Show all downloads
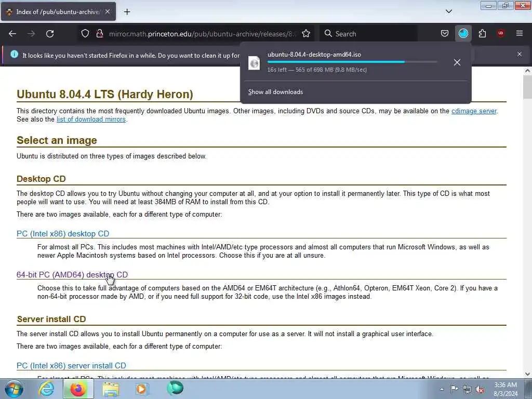 tap(275, 92)
